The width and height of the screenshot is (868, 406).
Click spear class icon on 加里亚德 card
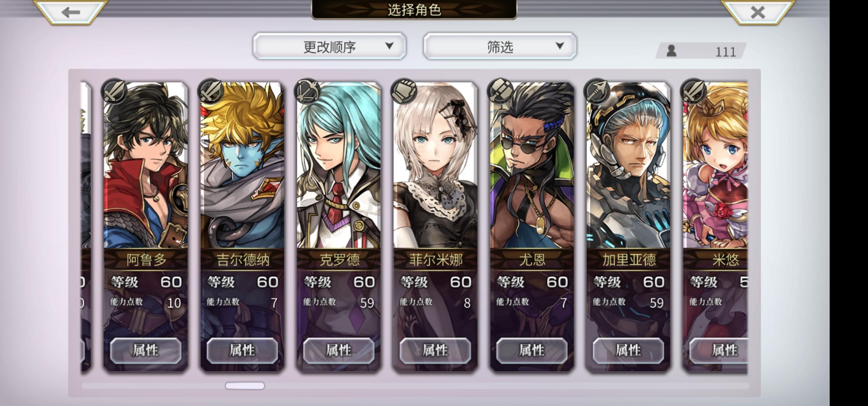point(597,91)
